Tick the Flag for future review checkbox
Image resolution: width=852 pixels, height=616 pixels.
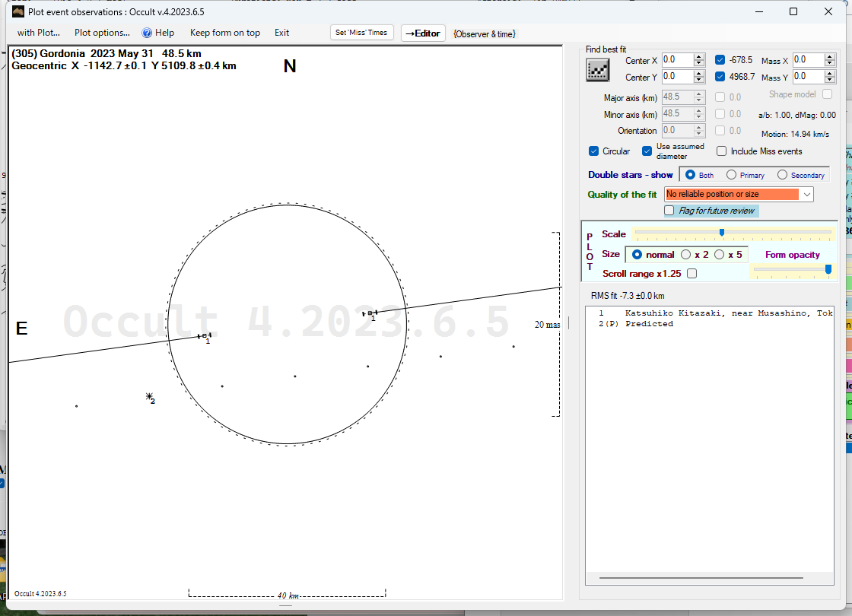[669, 211]
